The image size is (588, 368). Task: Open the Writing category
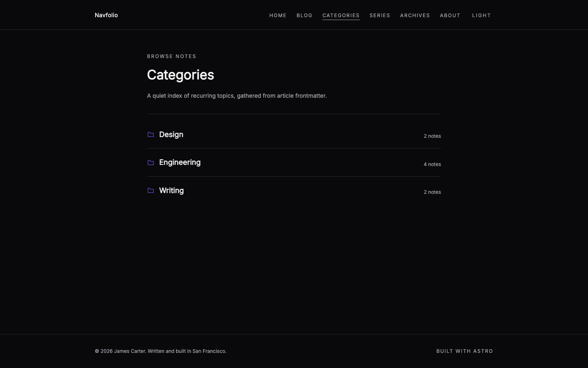point(171,191)
